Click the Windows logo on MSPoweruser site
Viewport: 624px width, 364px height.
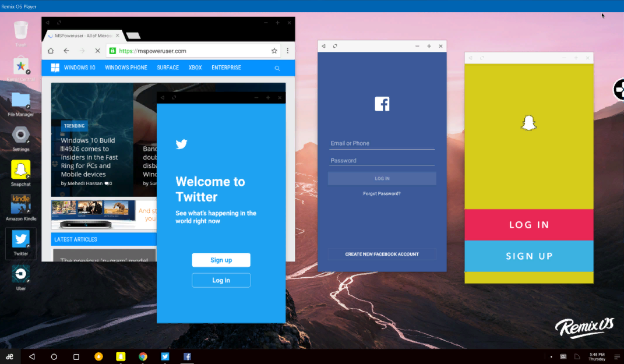(x=55, y=68)
